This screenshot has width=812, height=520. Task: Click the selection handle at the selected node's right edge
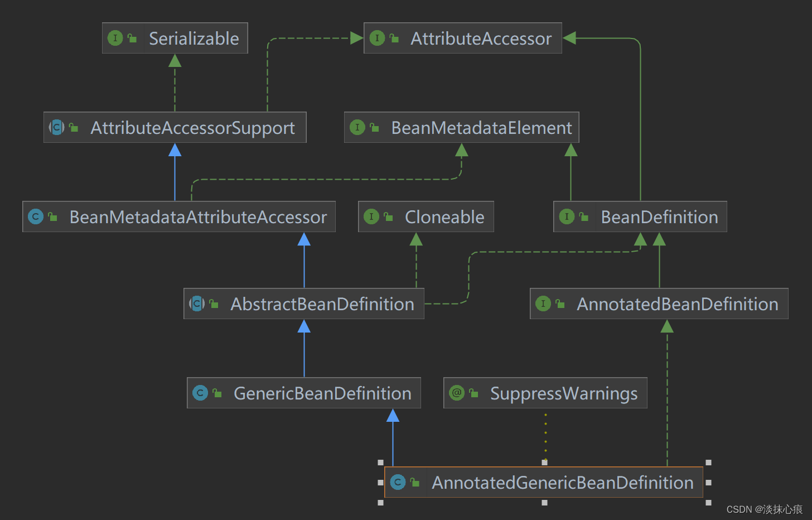click(x=708, y=482)
